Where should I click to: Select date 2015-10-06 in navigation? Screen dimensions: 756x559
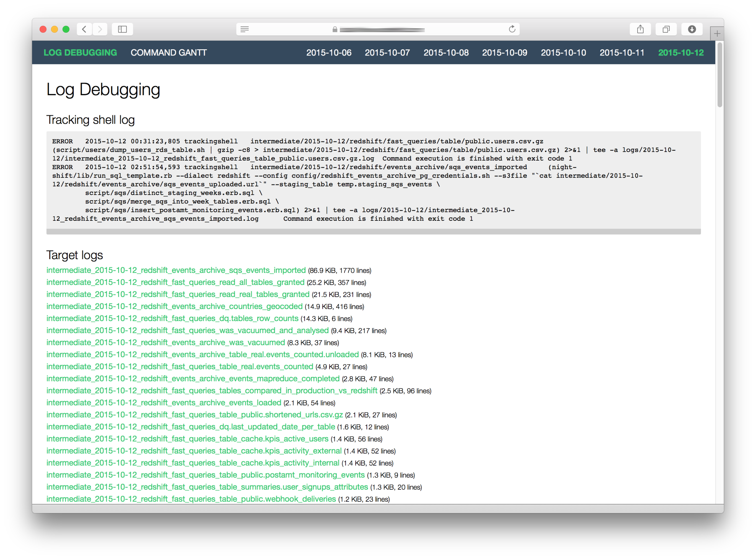click(328, 53)
